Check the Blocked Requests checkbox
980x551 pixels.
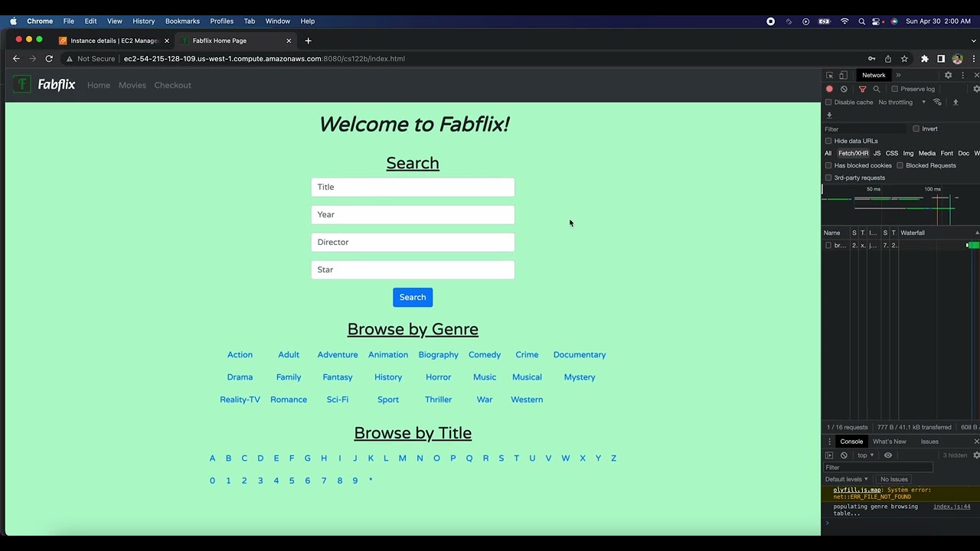pyautogui.click(x=900, y=165)
